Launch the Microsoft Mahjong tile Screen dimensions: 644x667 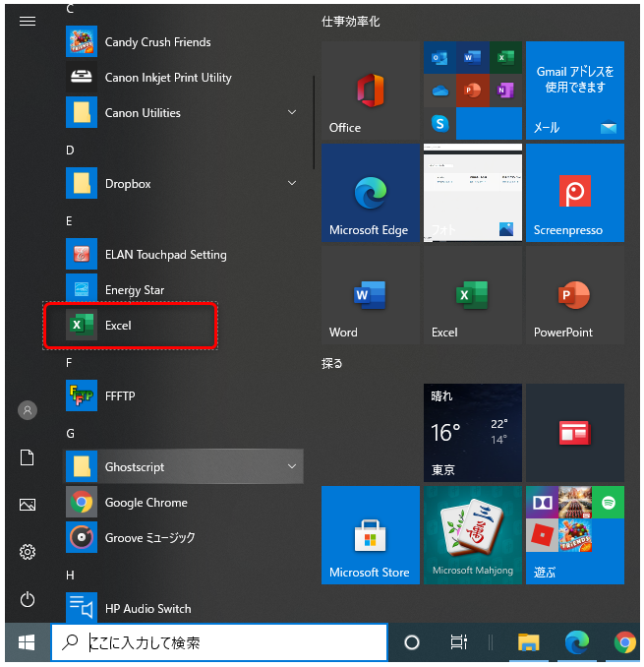[x=472, y=535]
